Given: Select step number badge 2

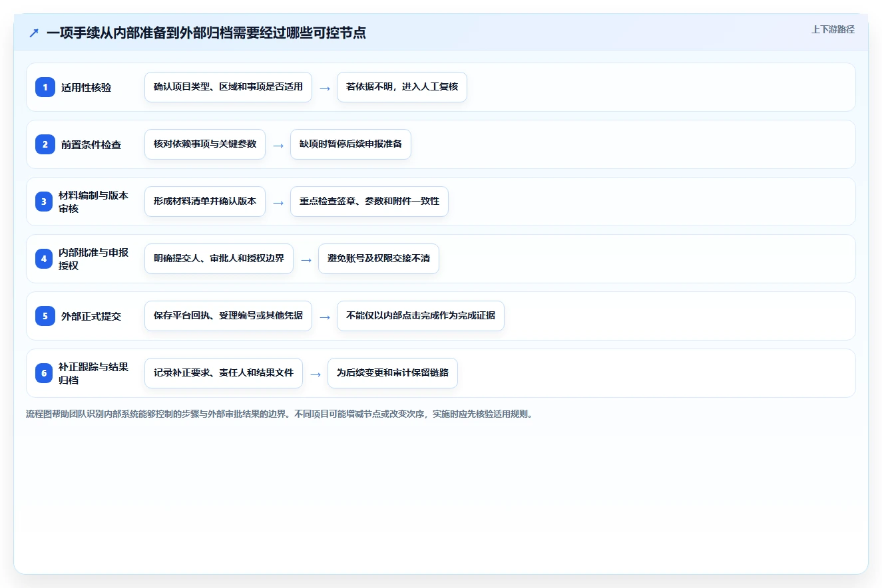Looking at the screenshot, I should [x=45, y=144].
